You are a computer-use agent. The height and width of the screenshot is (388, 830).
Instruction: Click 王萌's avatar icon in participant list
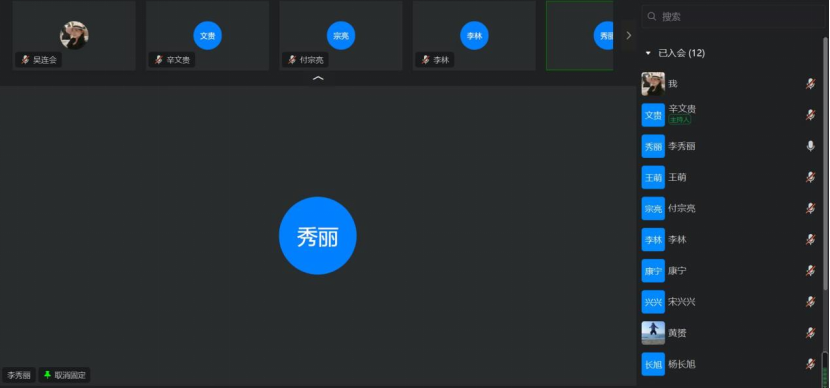tap(653, 177)
